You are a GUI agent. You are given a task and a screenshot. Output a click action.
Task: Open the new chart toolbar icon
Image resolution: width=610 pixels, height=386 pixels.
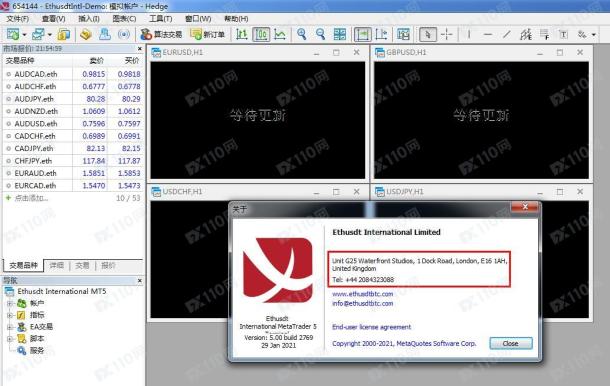pyautogui.click(x=13, y=35)
